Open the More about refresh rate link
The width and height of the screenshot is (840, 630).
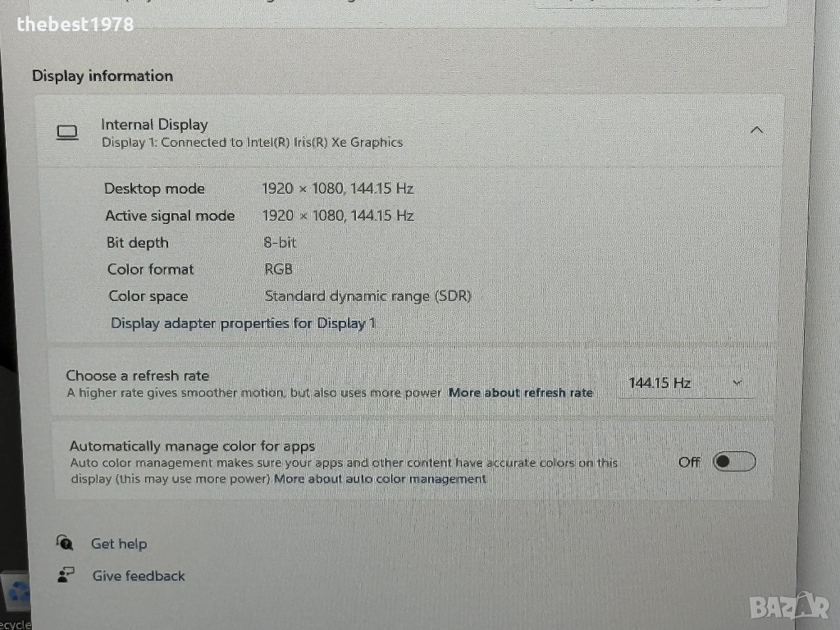pyautogui.click(x=520, y=393)
